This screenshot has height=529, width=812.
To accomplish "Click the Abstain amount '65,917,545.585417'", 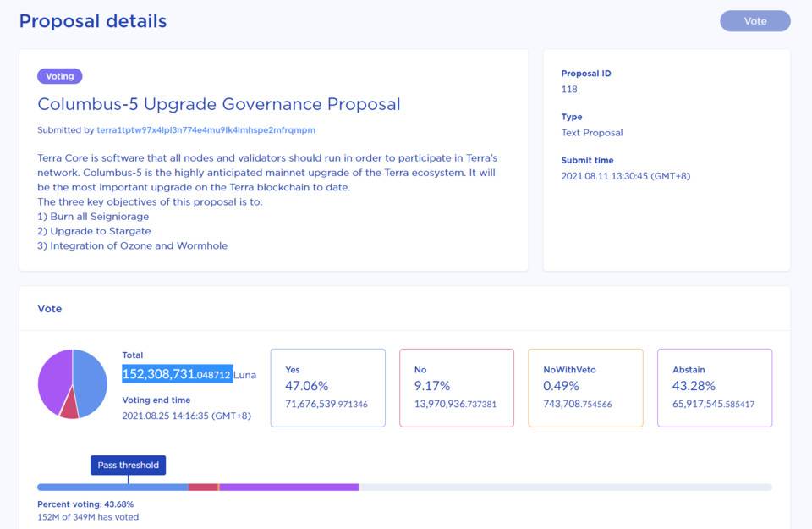I will click(x=714, y=404).
